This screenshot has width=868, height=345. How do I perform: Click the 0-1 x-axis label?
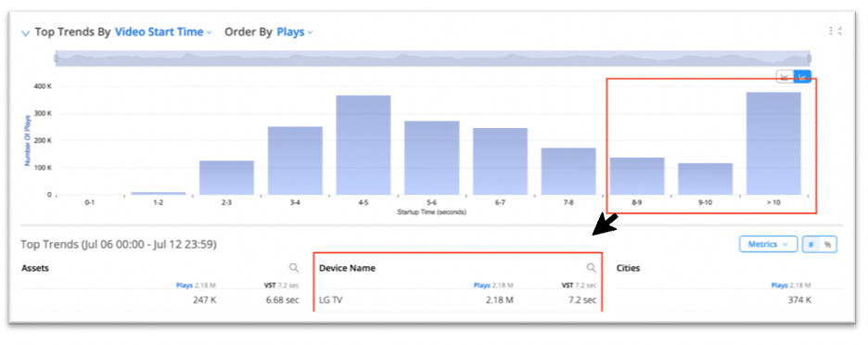[x=90, y=203]
